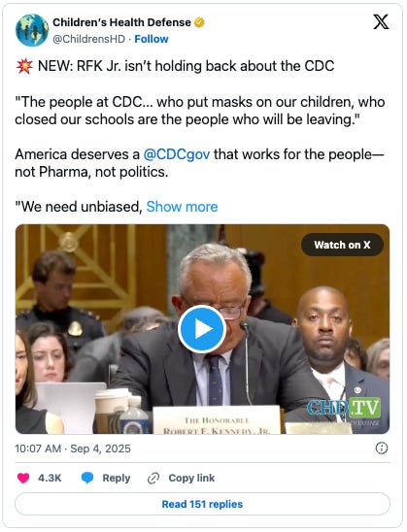Click Read 151 replies button
Viewport: 407px width, 532px height.
point(202,505)
